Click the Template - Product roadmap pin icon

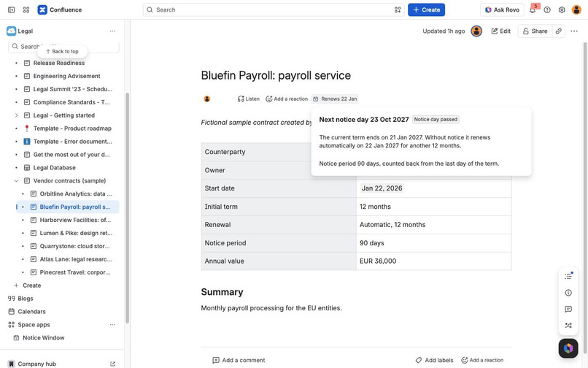point(27,129)
